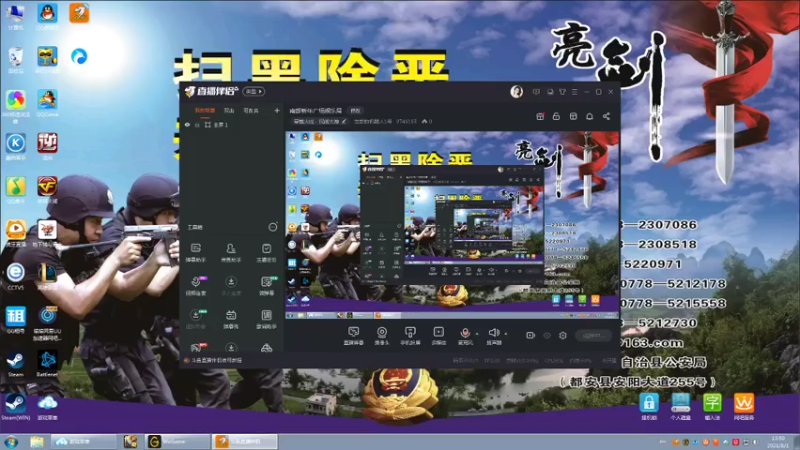Open File Explorer from the taskbar

(36, 441)
